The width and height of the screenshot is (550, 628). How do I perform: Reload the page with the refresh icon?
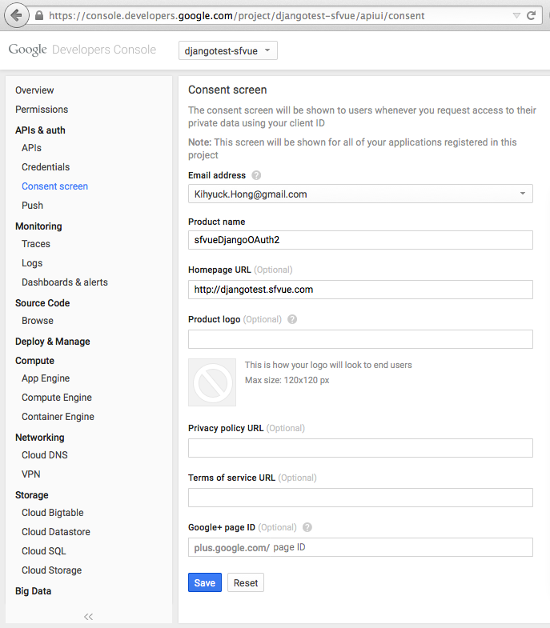tap(531, 16)
